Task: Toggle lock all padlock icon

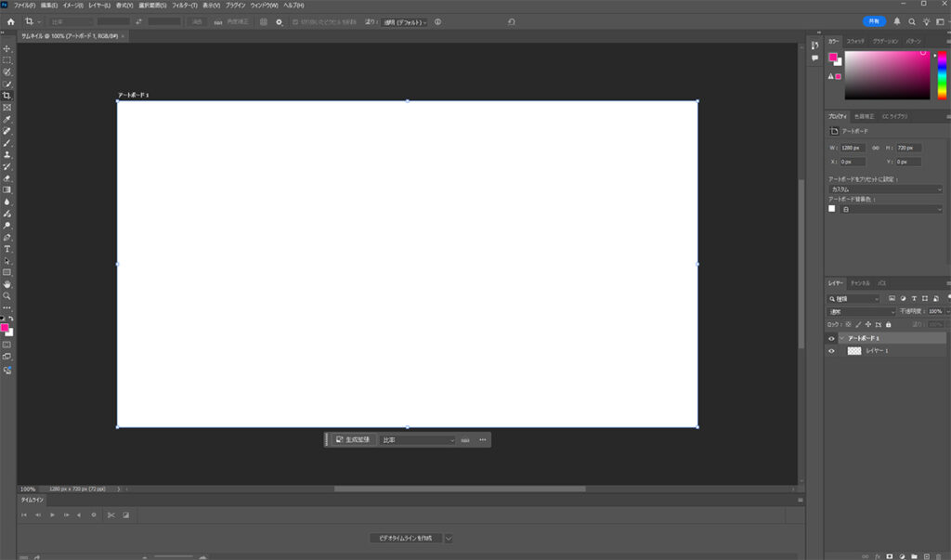Action: (x=889, y=325)
